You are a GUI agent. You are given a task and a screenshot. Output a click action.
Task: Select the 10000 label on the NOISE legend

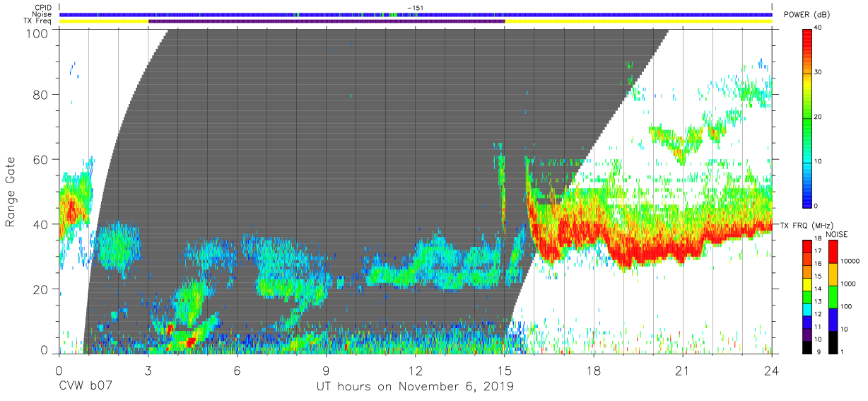pos(850,261)
